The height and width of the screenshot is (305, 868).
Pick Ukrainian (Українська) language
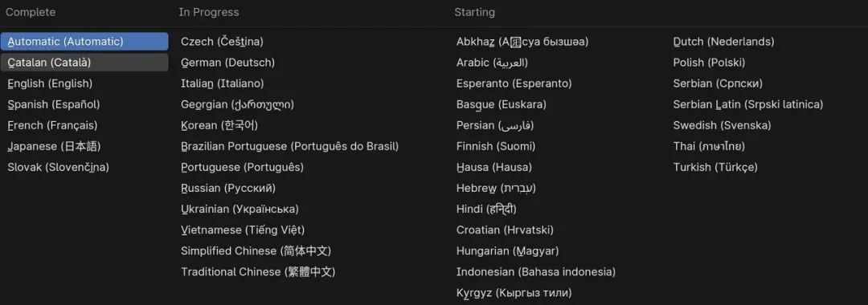pos(240,209)
